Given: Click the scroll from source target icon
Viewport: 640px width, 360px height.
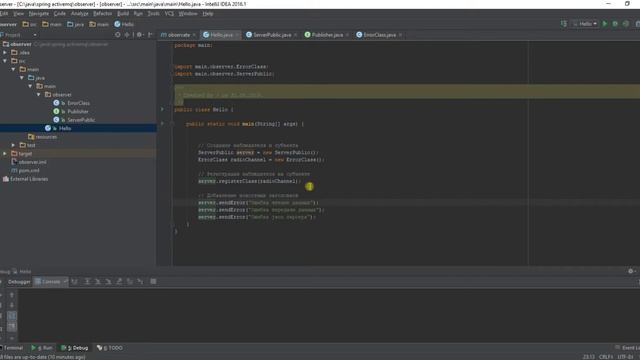Looking at the screenshot, I should [x=118, y=35].
